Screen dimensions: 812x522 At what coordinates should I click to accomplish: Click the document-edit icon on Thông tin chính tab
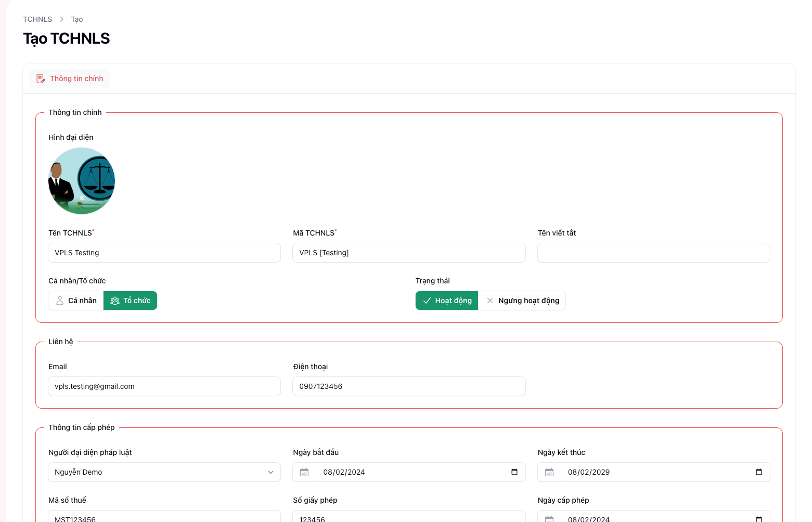pyautogui.click(x=41, y=78)
